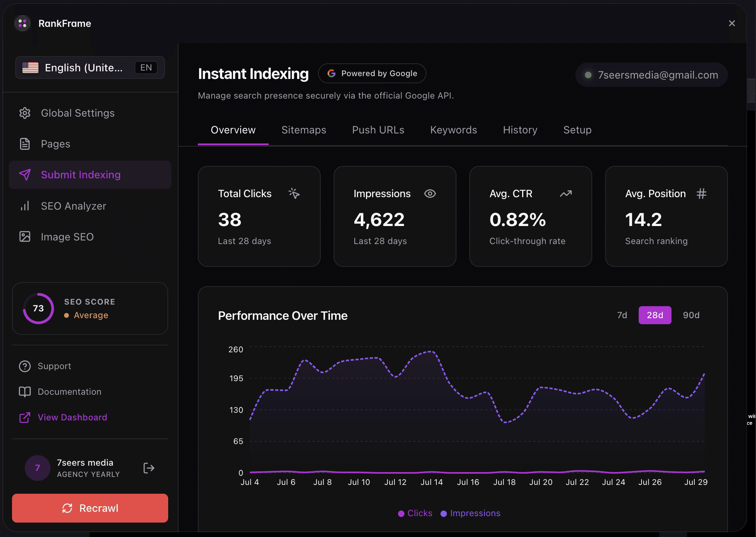Switch to the Push URLs tab
756x537 pixels.
pos(378,130)
